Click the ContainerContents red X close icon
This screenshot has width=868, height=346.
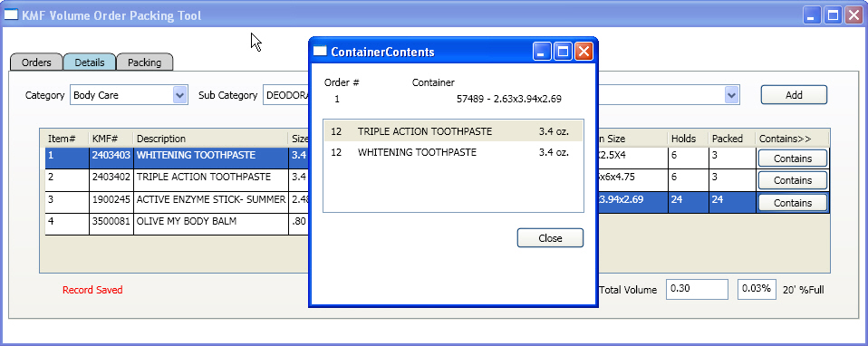[x=583, y=52]
